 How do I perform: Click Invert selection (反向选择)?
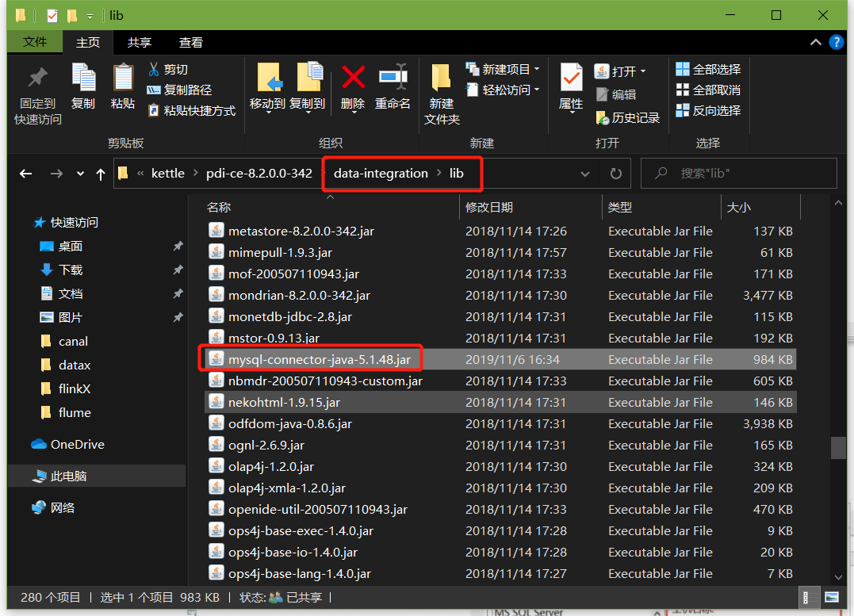coord(708,110)
